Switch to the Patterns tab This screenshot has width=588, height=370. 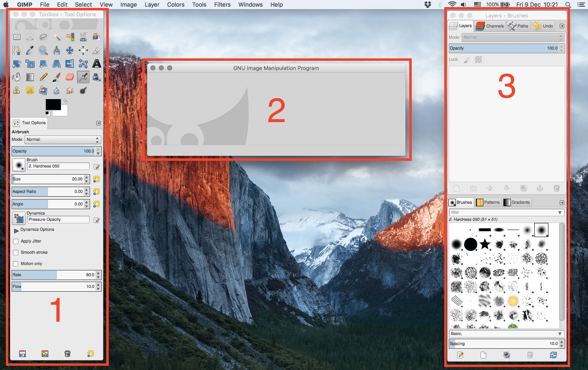coord(488,202)
